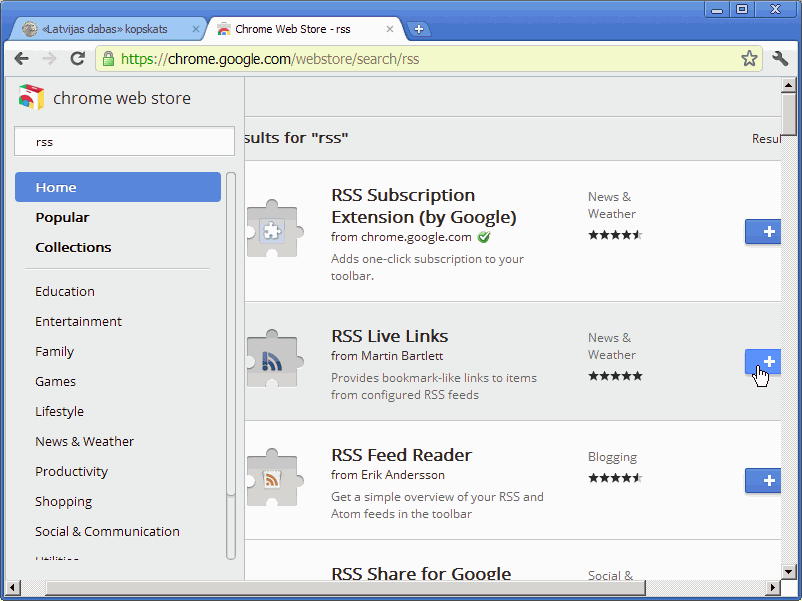Screen dimensions: 802x601
Task: Open the RSS Subscription Extension puzzle icon
Action: pos(274,230)
